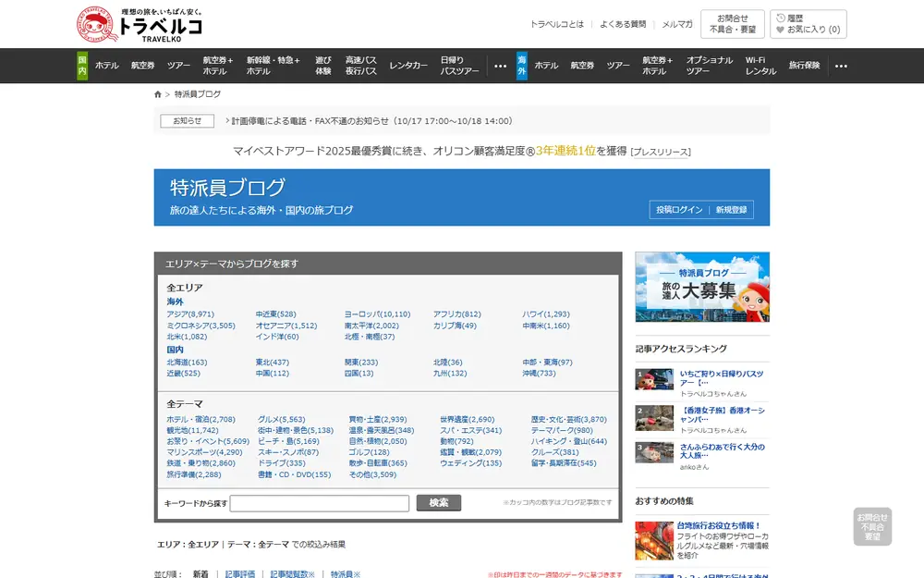
Task: Open domestic 航空券 menu item
Action: (x=142, y=66)
